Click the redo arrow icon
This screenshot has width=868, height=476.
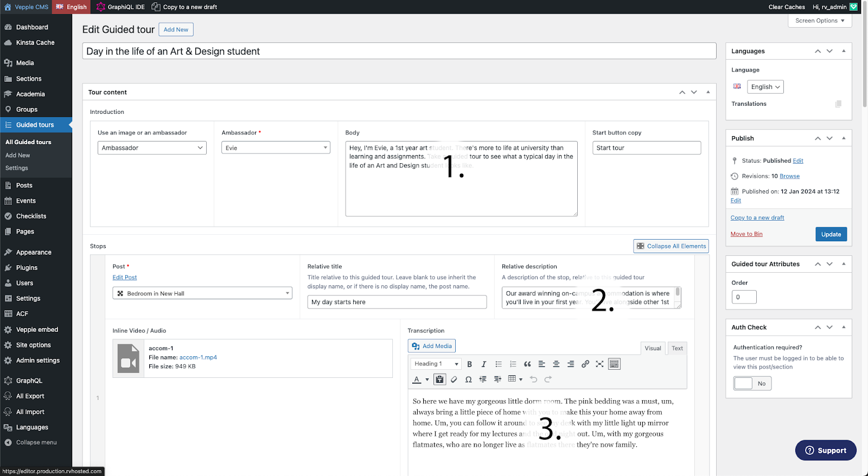point(548,379)
